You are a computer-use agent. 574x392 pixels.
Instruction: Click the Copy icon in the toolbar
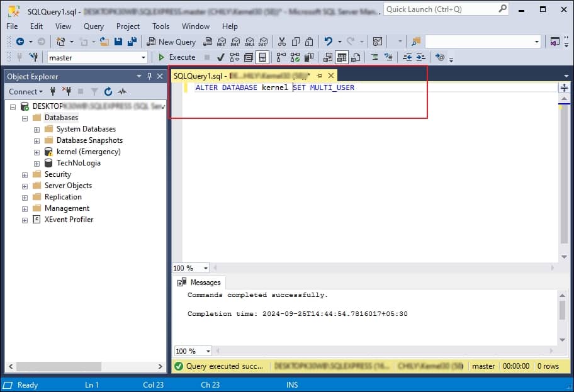(295, 42)
